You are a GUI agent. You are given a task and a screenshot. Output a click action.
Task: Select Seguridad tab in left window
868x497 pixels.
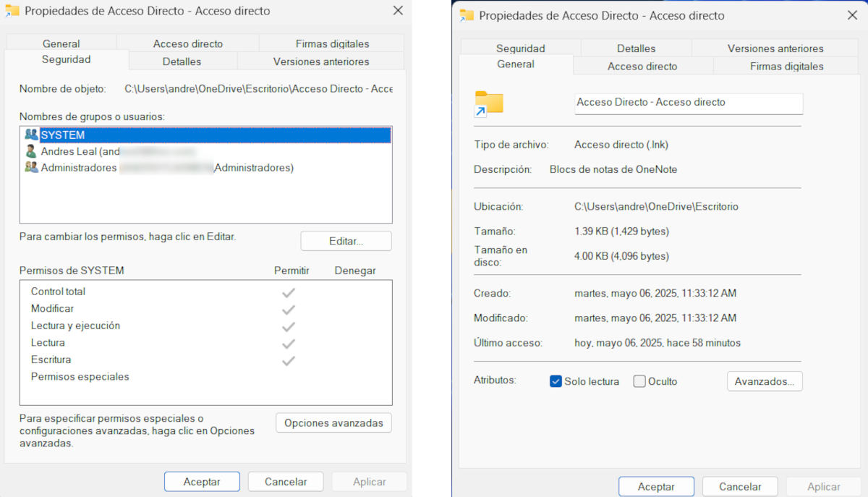pos(67,60)
